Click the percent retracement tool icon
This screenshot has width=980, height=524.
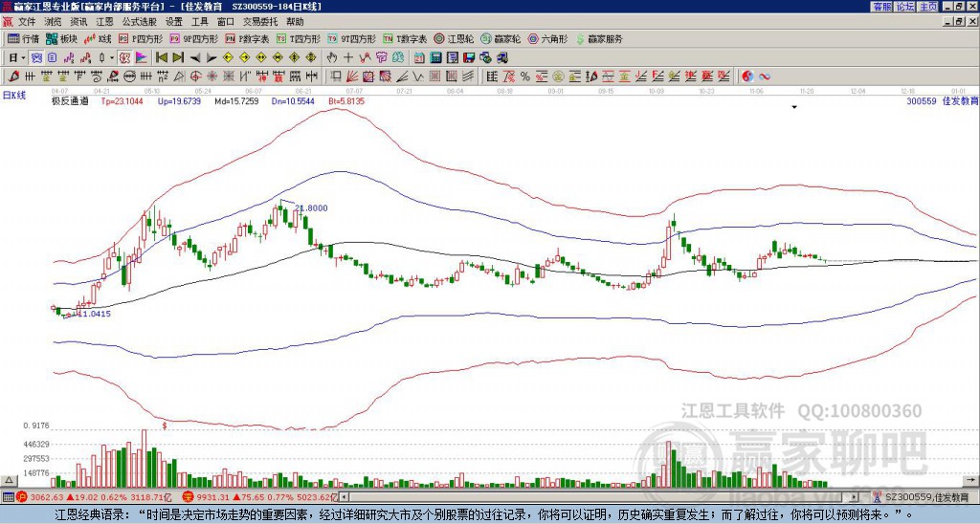coord(525,76)
